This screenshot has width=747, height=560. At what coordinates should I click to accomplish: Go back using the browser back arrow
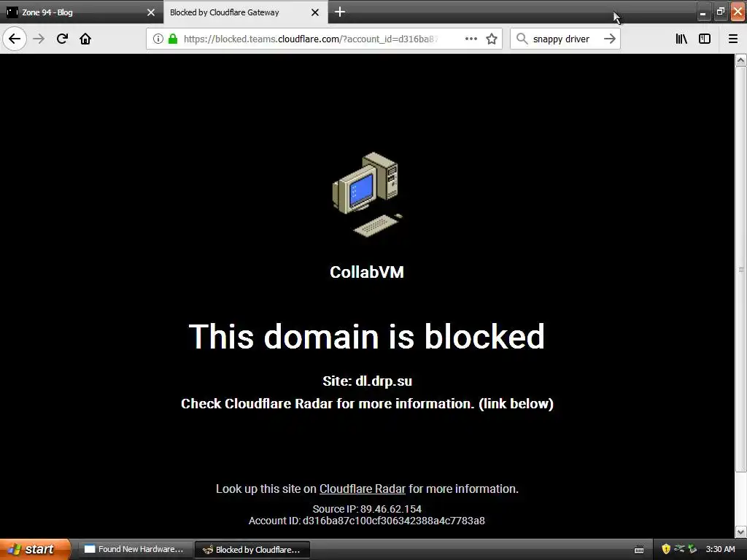click(x=15, y=39)
